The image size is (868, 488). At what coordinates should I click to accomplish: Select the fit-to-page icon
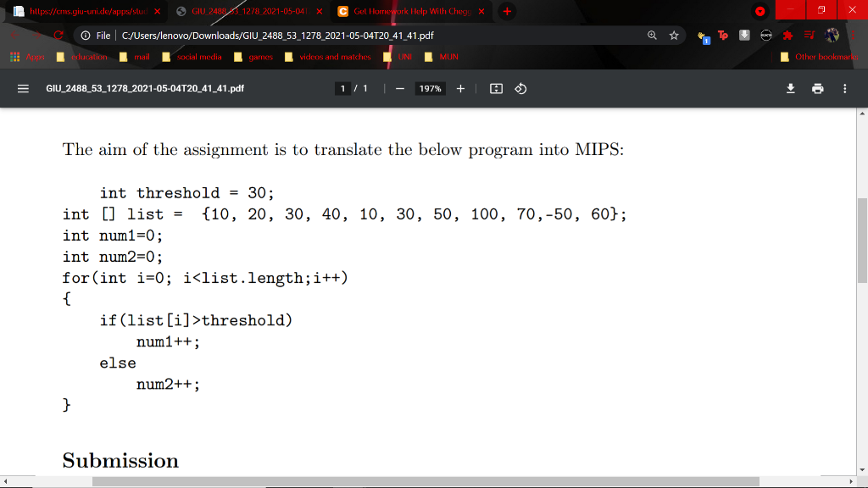(495, 88)
